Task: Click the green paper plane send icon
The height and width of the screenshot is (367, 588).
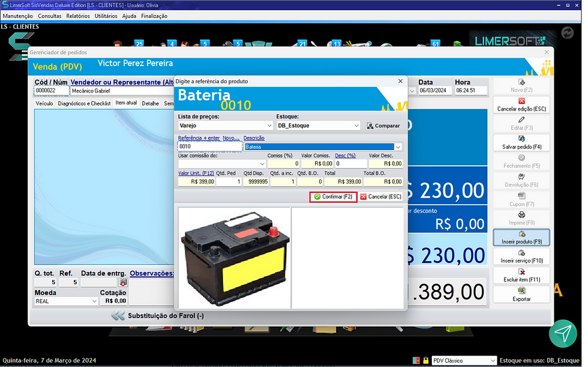Action: click(563, 333)
